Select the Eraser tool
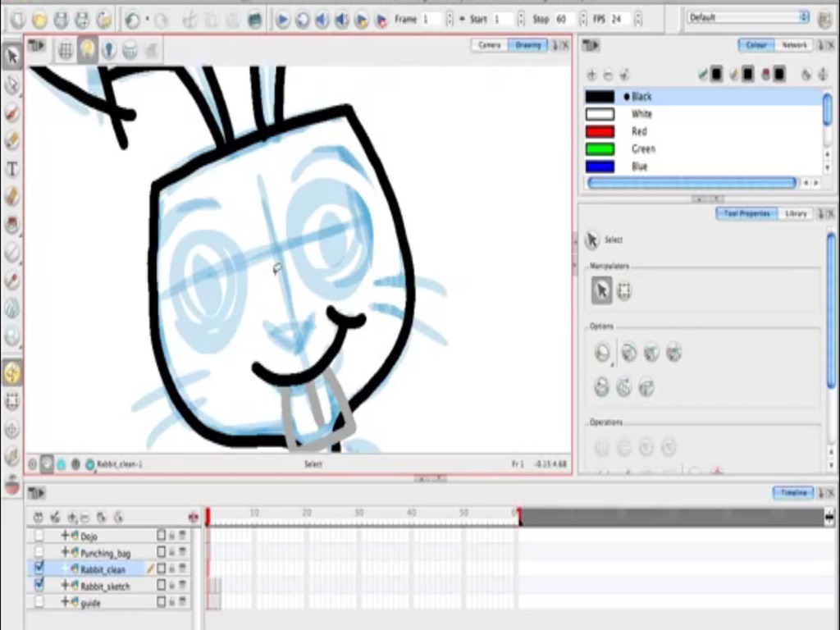 coord(11,196)
